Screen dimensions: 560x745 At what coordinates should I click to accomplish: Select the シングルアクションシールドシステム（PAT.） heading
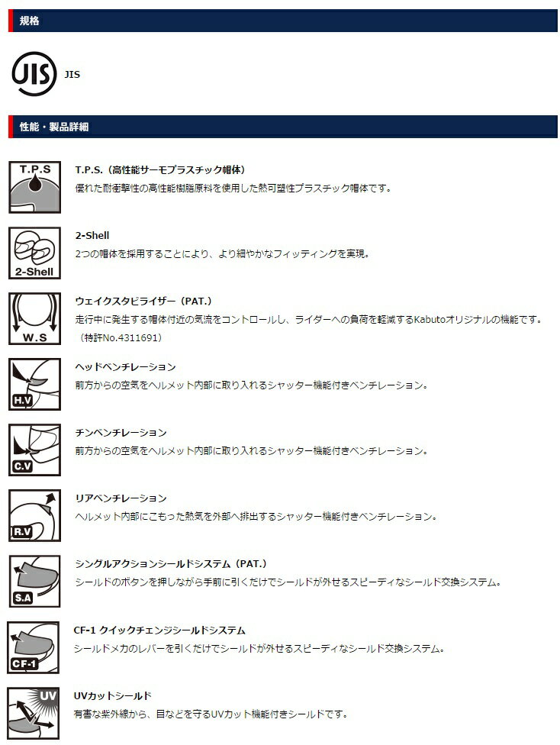tap(171, 564)
